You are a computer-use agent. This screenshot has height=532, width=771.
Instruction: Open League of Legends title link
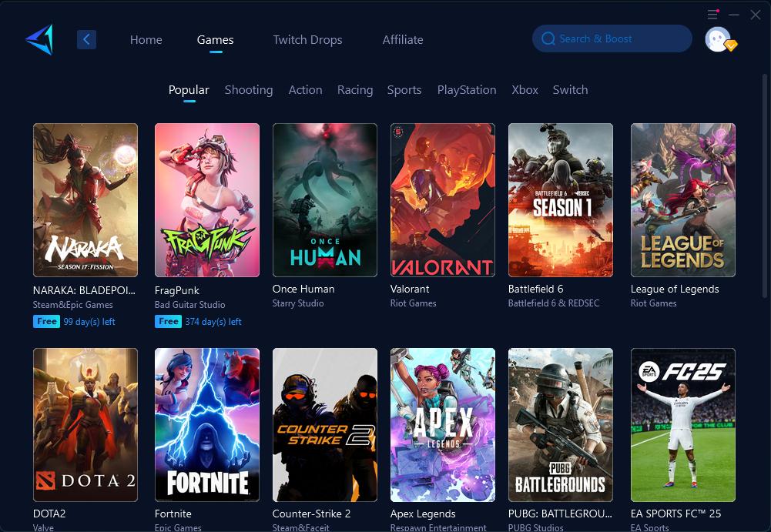[674, 289]
